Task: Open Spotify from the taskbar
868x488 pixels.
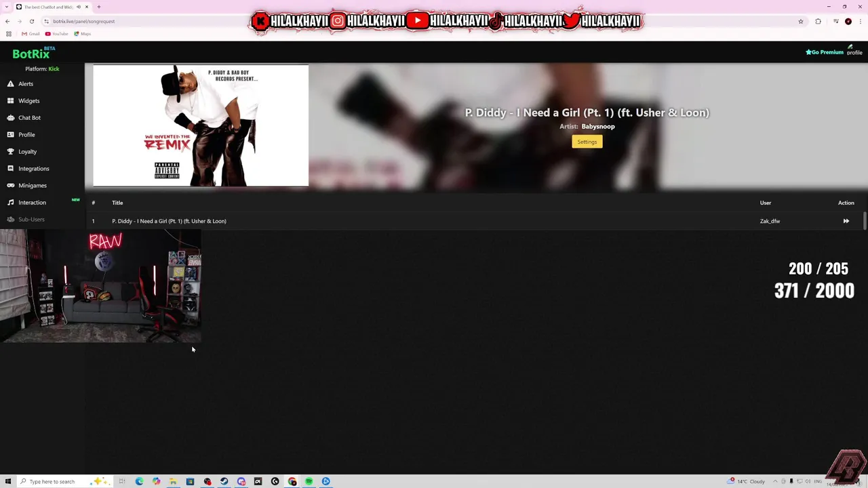Action: click(x=309, y=481)
